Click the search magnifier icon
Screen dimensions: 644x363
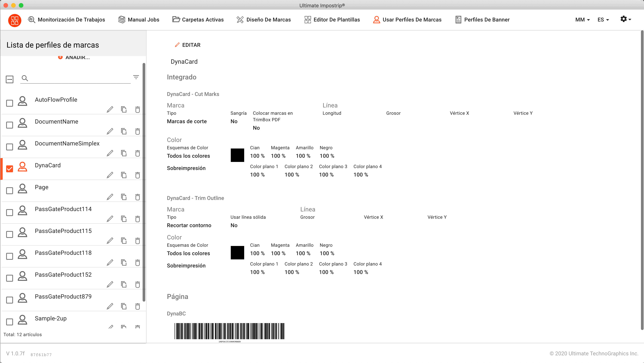(25, 78)
